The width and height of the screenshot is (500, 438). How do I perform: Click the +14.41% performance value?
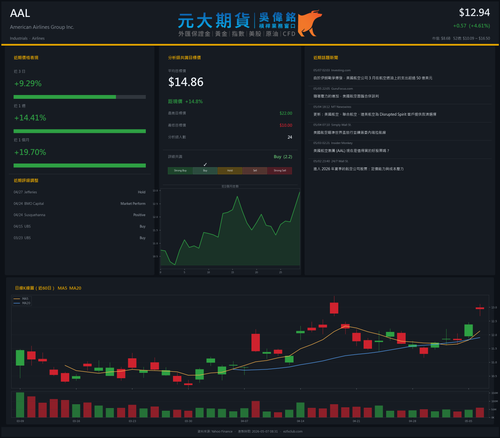[x=30, y=118]
